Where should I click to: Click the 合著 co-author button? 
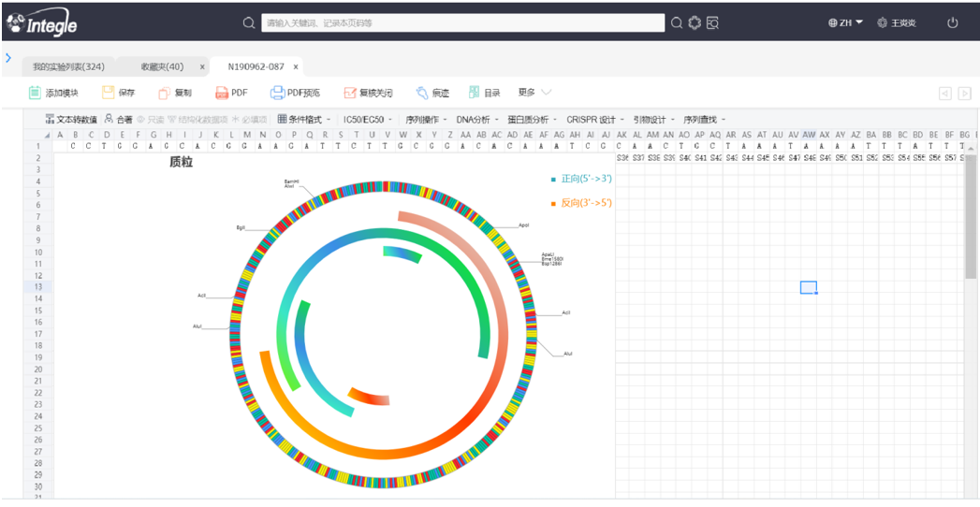119,120
